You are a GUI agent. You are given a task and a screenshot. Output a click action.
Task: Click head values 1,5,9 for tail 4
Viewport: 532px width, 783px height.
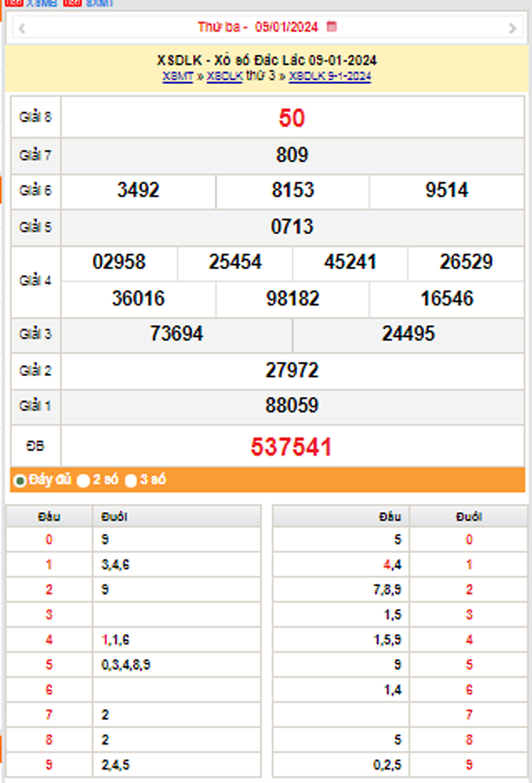click(387, 640)
